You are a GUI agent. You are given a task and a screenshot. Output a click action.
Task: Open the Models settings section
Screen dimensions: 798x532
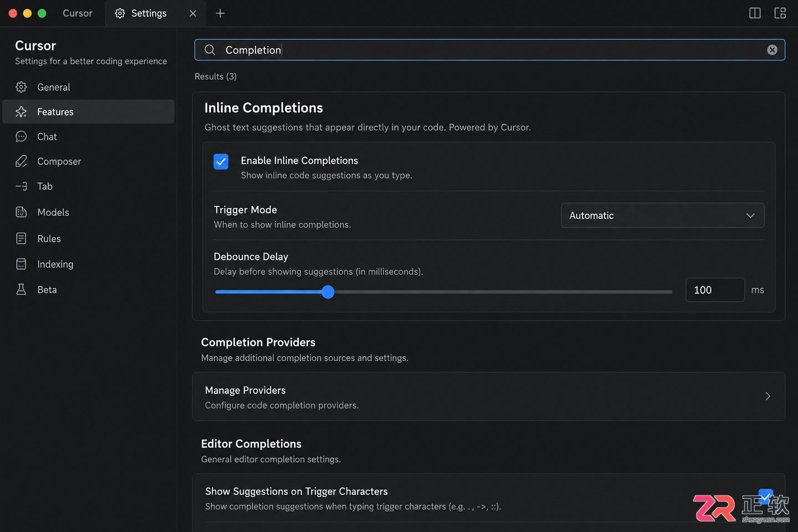click(x=89, y=212)
